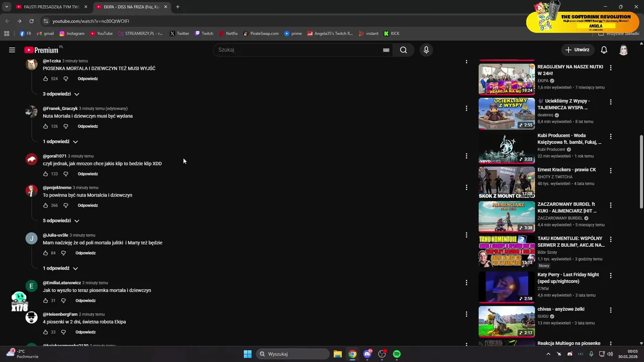Start voice search with microphone icon

(x=426, y=50)
